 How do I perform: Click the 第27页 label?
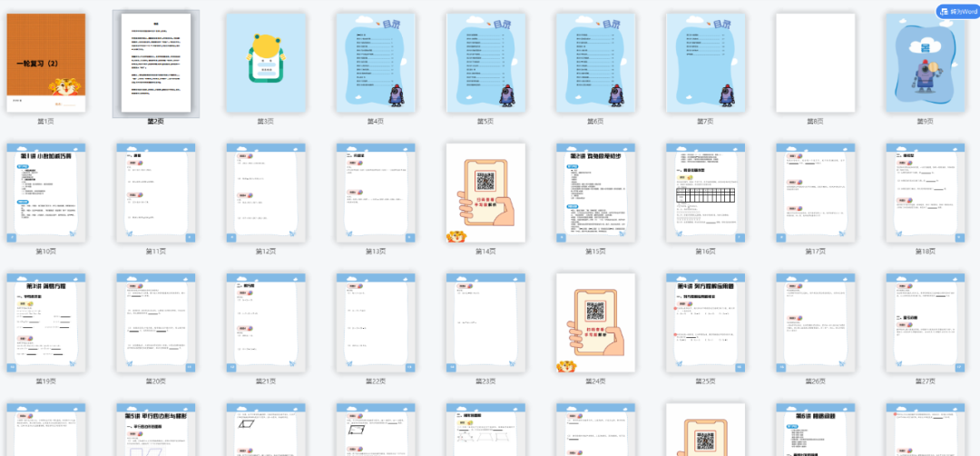(926, 381)
